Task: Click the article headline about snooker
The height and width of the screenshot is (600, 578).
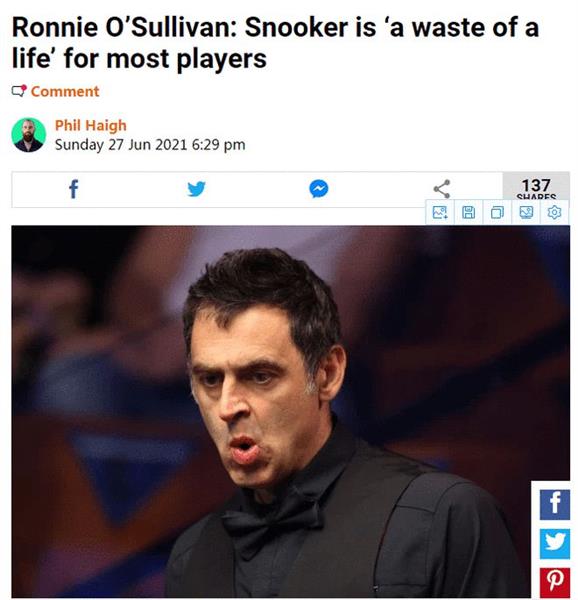Action: (x=275, y=43)
